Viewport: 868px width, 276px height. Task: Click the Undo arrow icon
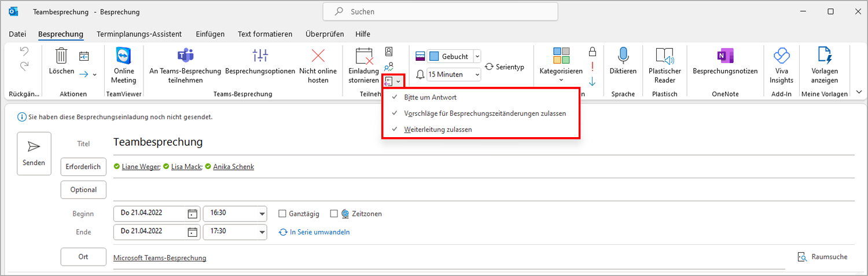[x=24, y=51]
